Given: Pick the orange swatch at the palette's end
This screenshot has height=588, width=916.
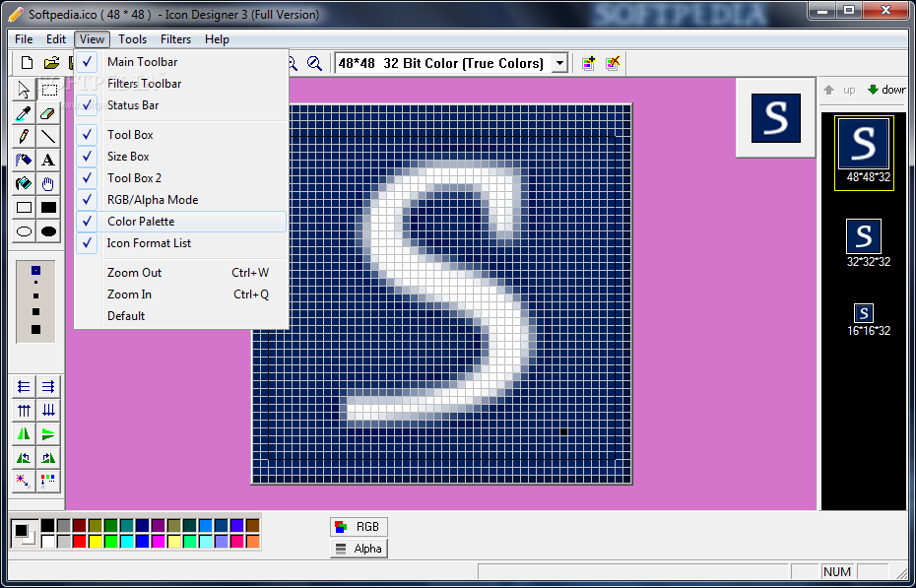Looking at the screenshot, I should [253, 542].
